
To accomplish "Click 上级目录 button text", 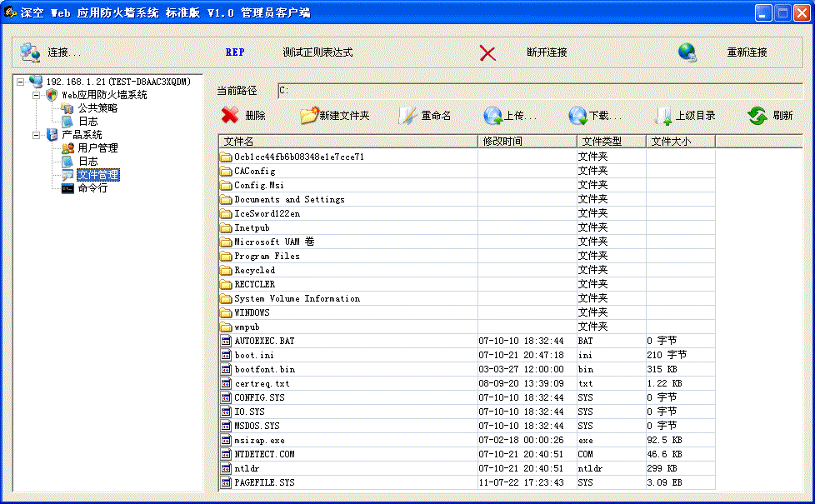I will pos(696,115).
